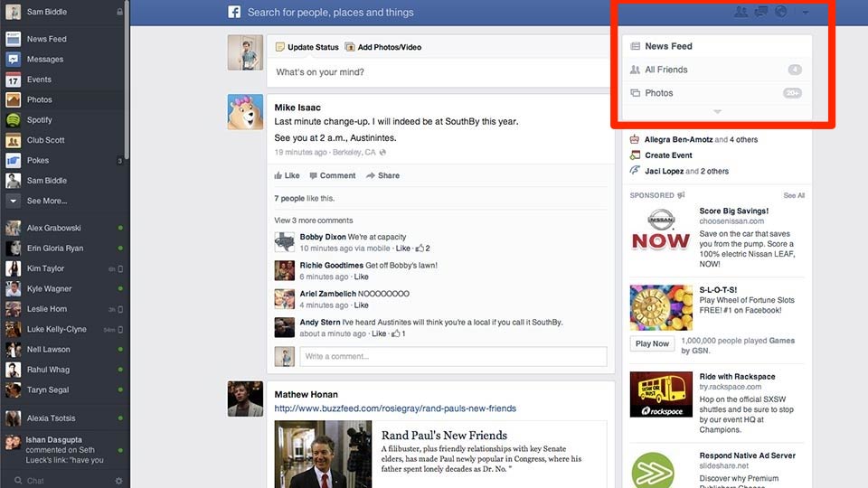Switch to Add Photos/Video tab
Image resolution: width=868 pixels, height=488 pixels.
click(x=389, y=47)
